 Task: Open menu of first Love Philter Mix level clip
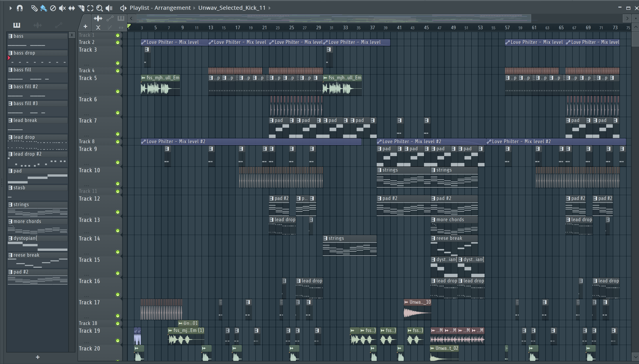click(143, 43)
